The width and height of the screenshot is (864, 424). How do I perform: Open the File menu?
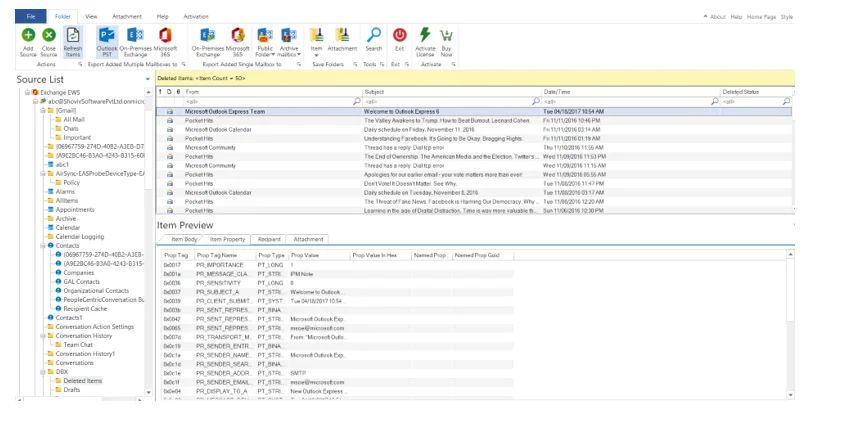(x=31, y=17)
